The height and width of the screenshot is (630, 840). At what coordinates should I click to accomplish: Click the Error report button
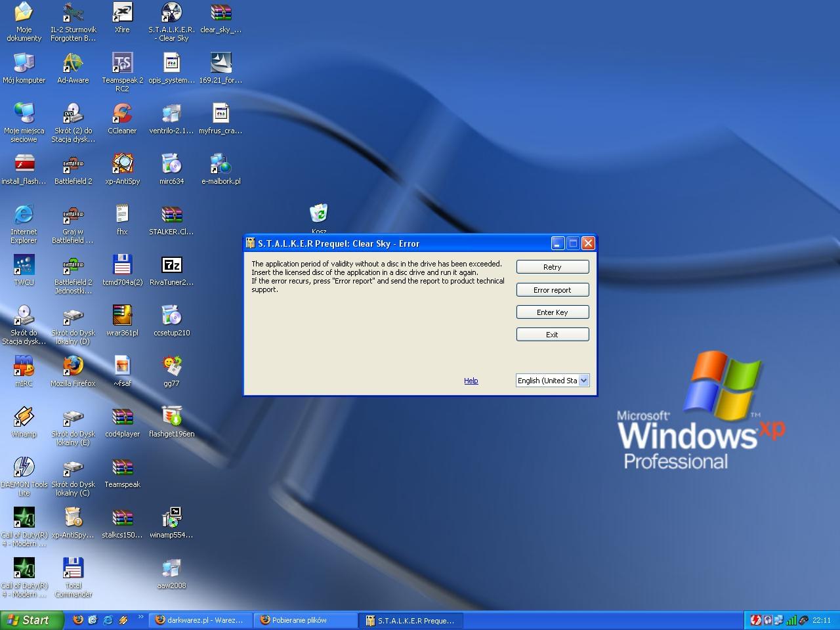[553, 290]
